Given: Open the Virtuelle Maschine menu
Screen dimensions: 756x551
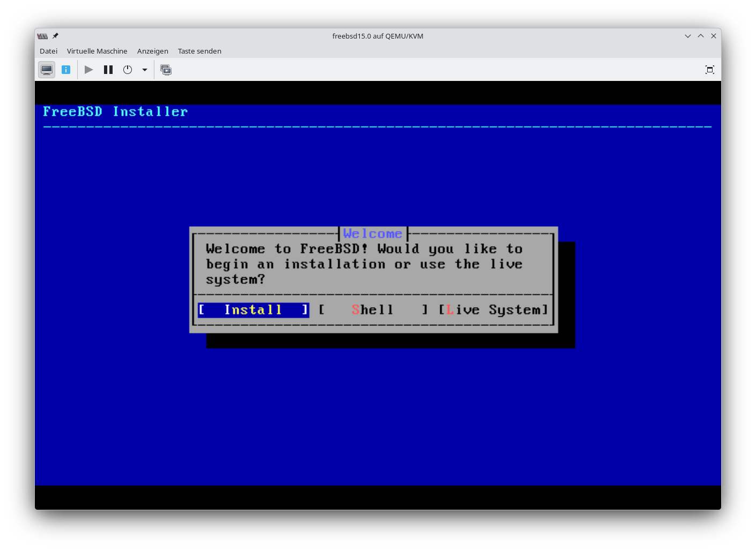Looking at the screenshot, I should point(97,51).
